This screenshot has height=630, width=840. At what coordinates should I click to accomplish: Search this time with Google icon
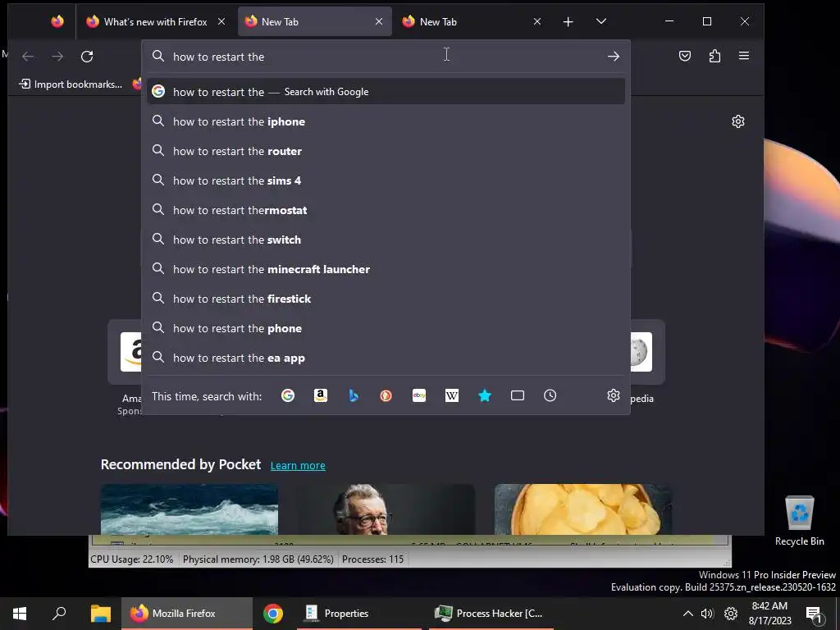(x=288, y=395)
